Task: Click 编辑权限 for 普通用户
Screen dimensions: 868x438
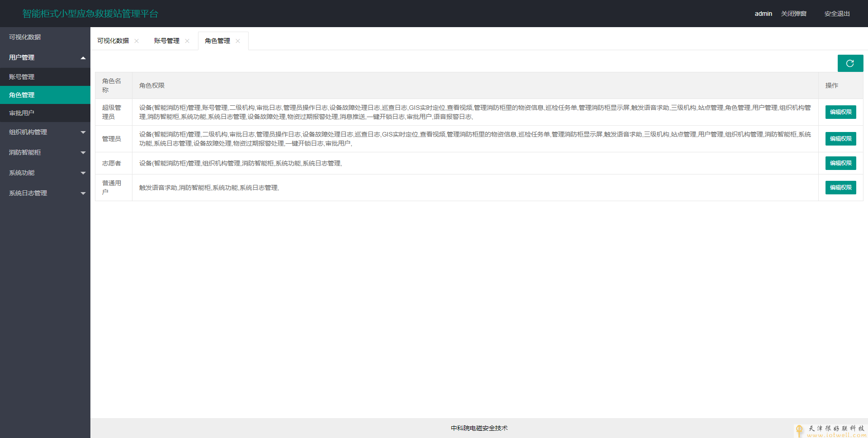Action: coord(840,188)
